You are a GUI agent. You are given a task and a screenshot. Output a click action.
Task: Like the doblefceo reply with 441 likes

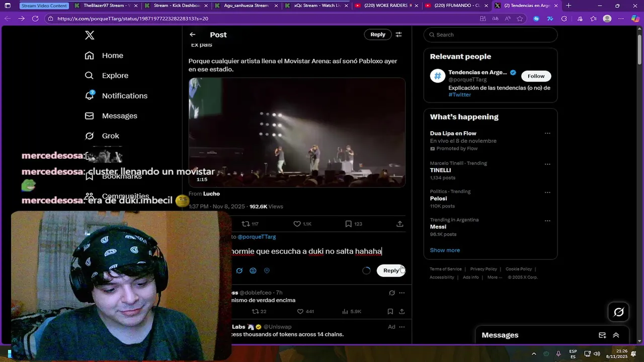(305, 311)
